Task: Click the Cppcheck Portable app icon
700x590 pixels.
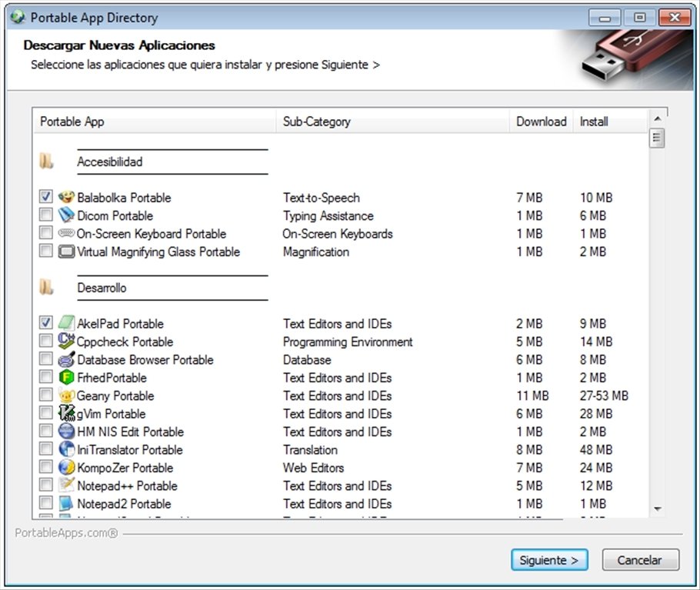Action: tap(66, 341)
